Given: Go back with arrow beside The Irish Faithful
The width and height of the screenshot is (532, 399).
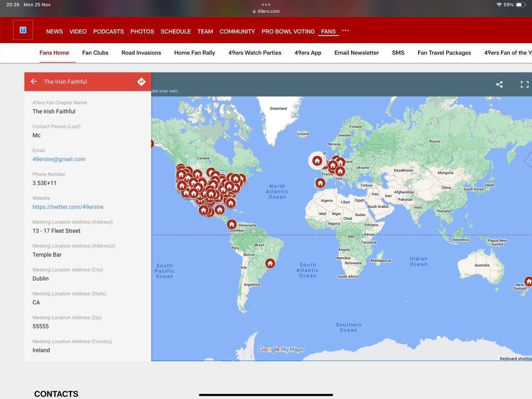Looking at the screenshot, I should point(34,82).
